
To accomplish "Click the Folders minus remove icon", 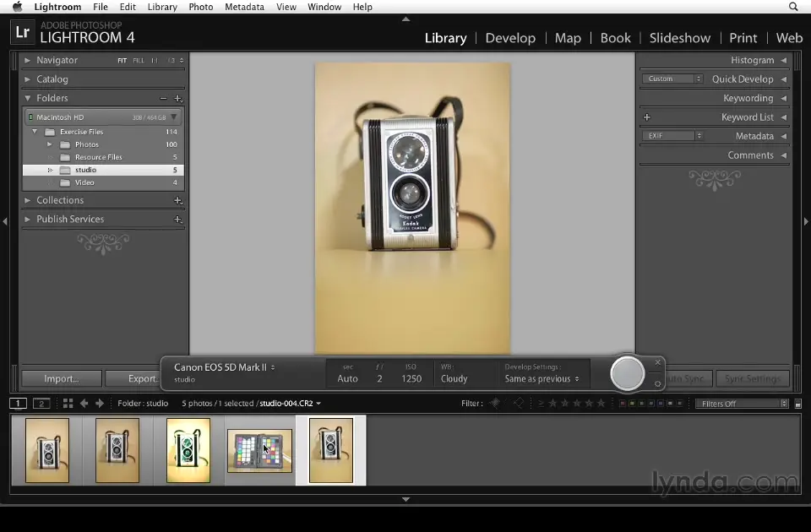I will tap(163, 98).
